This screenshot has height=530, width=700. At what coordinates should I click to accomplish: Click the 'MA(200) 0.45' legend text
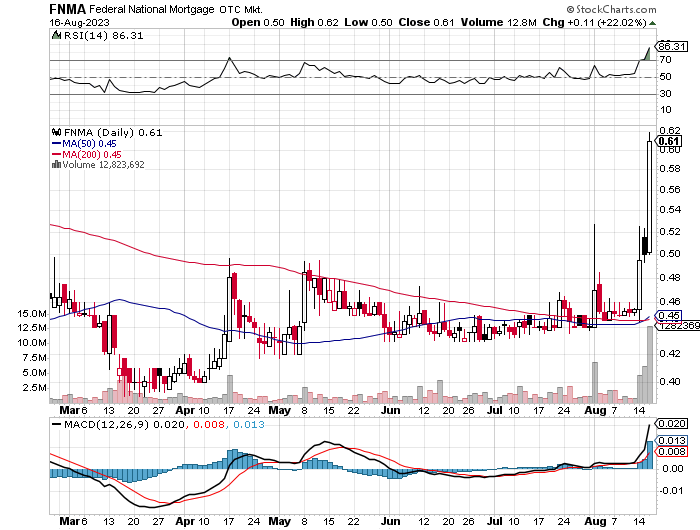pos(92,154)
